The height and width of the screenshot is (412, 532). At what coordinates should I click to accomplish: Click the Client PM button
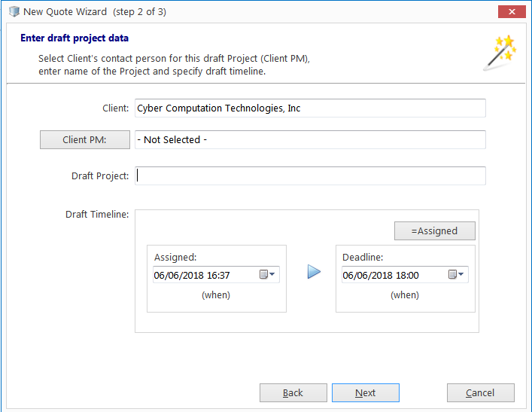click(85, 139)
